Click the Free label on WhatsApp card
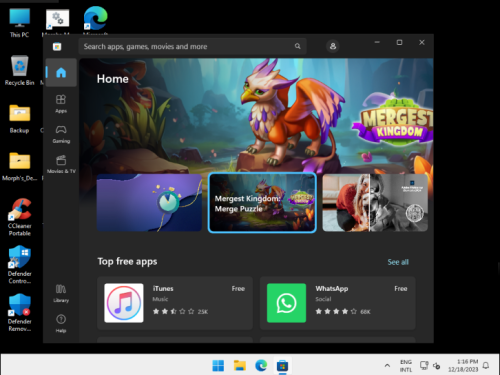This screenshot has height=375, width=500. [x=401, y=288]
